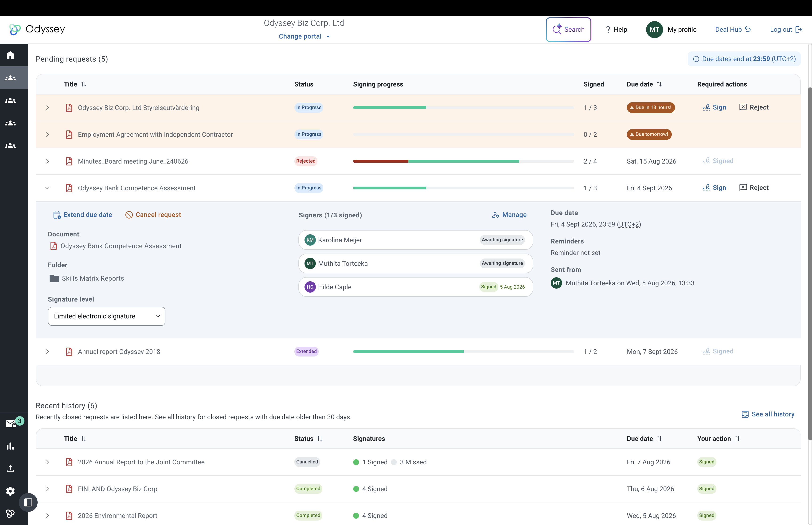812x525 pixels.
Task: Open See all history link
Action: pos(768,414)
